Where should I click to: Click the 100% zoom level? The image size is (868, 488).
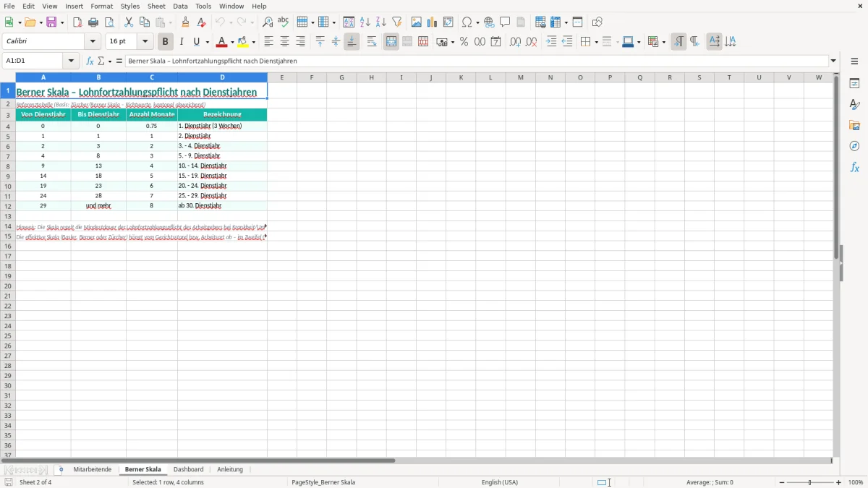coord(856,482)
